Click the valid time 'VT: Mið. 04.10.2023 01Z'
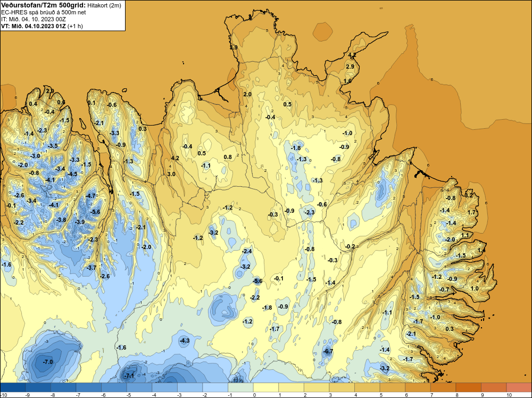Image resolution: width=532 pixels, height=398 pixels. (x=34, y=26)
